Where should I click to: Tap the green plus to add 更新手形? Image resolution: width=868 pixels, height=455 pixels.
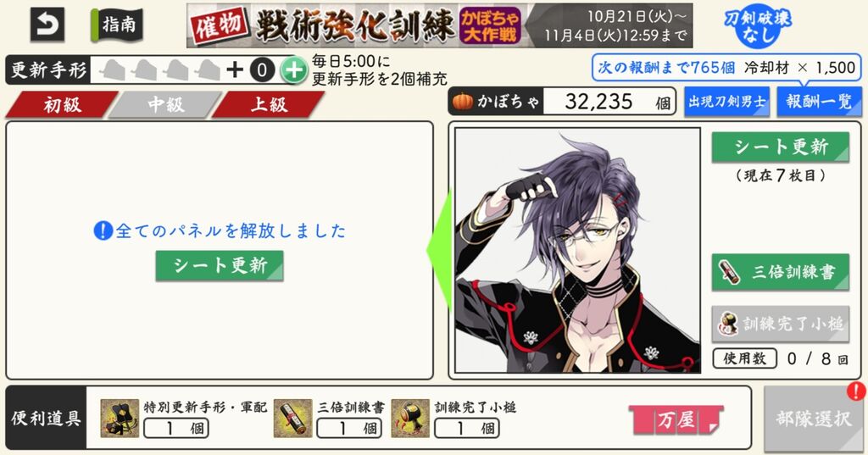pyautogui.click(x=293, y=70)
